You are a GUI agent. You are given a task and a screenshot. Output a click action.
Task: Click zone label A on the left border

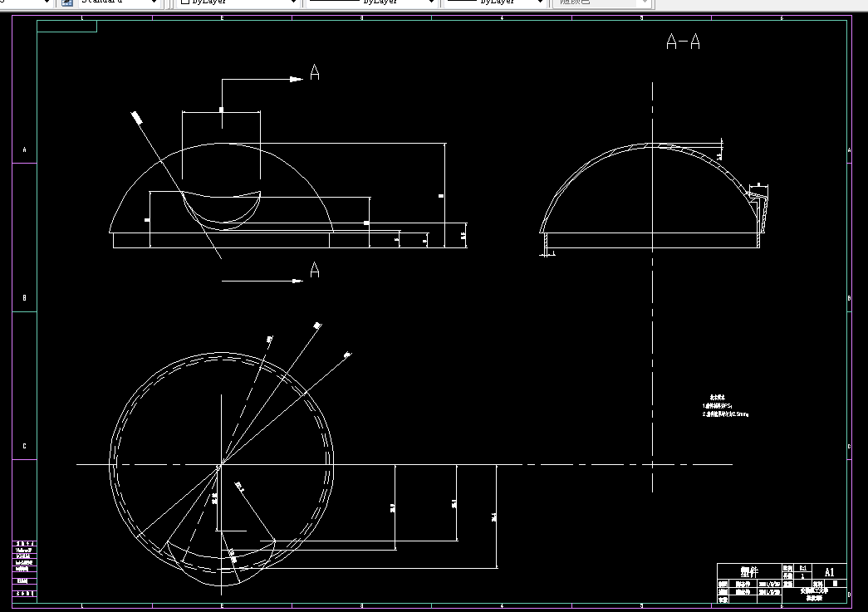(x=24, y=150)
